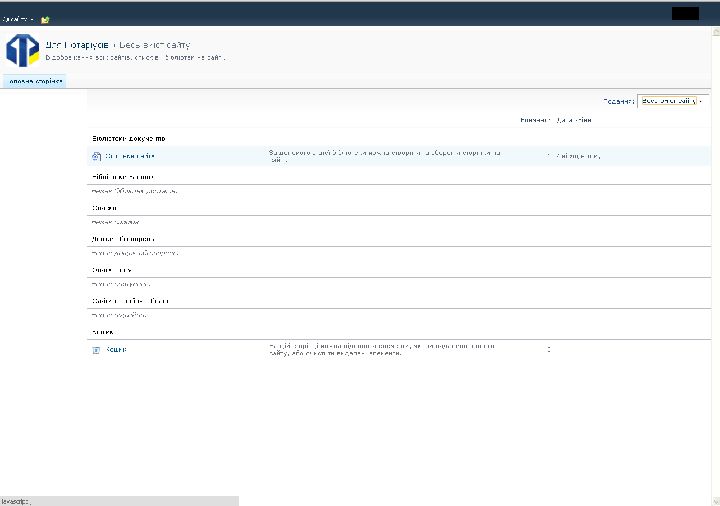Open the view dropdown labeled All Site Content
The height and width of the screenshot is (506, 720).
672,101
